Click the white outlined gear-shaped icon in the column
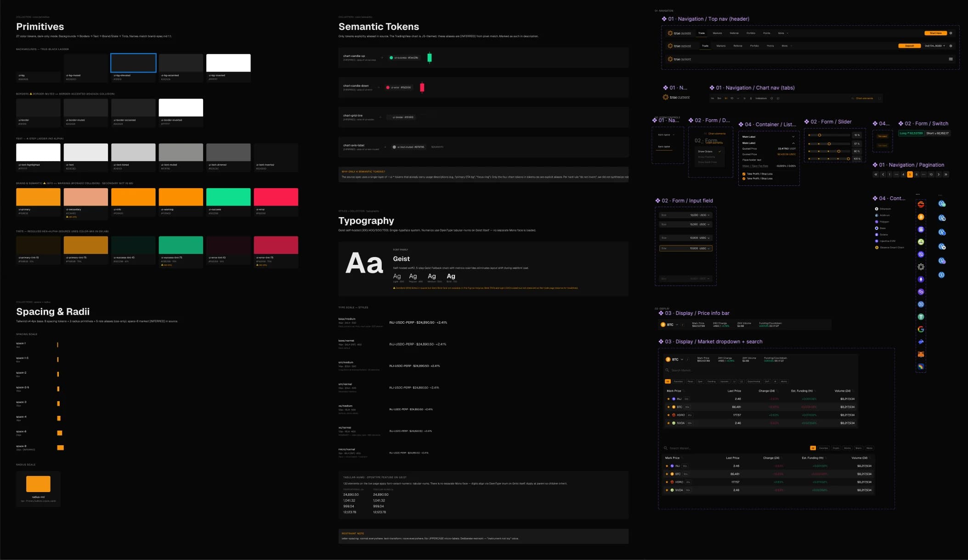 [x=921, y=267]
